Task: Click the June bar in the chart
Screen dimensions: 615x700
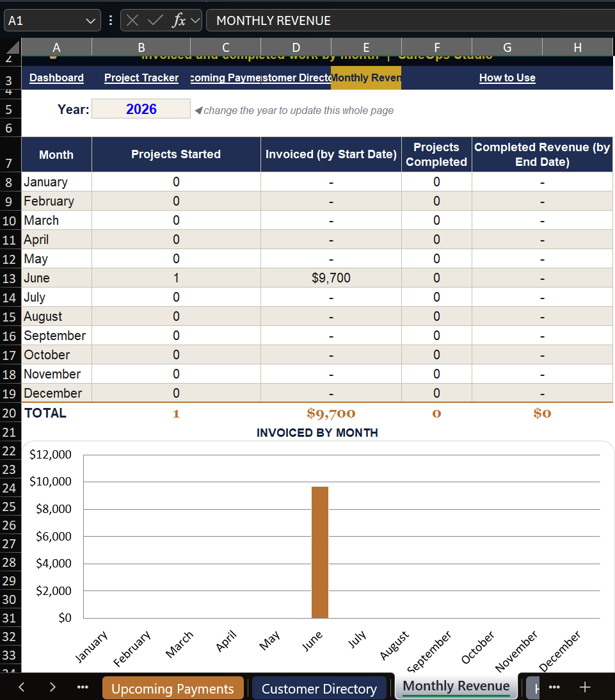Action: (x=320, y=552)
